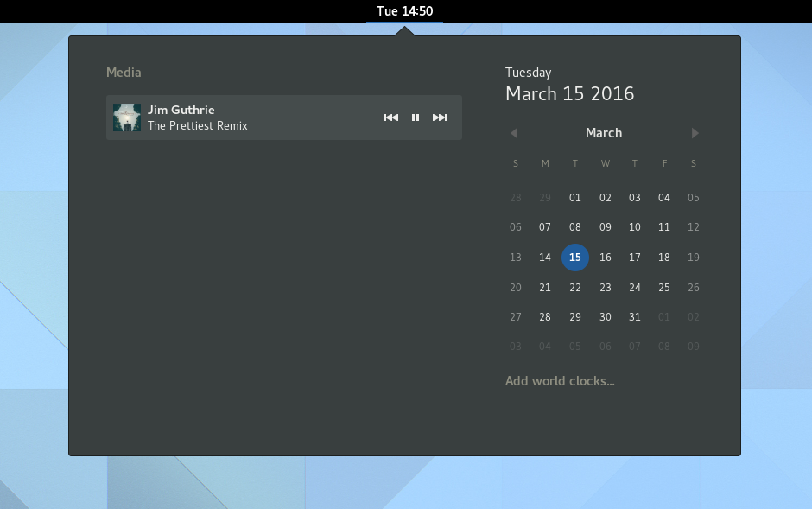Viewport: 812px width, 509px height.
Task: Select Sunday 06 in the second week row
Action: point(515,227)
